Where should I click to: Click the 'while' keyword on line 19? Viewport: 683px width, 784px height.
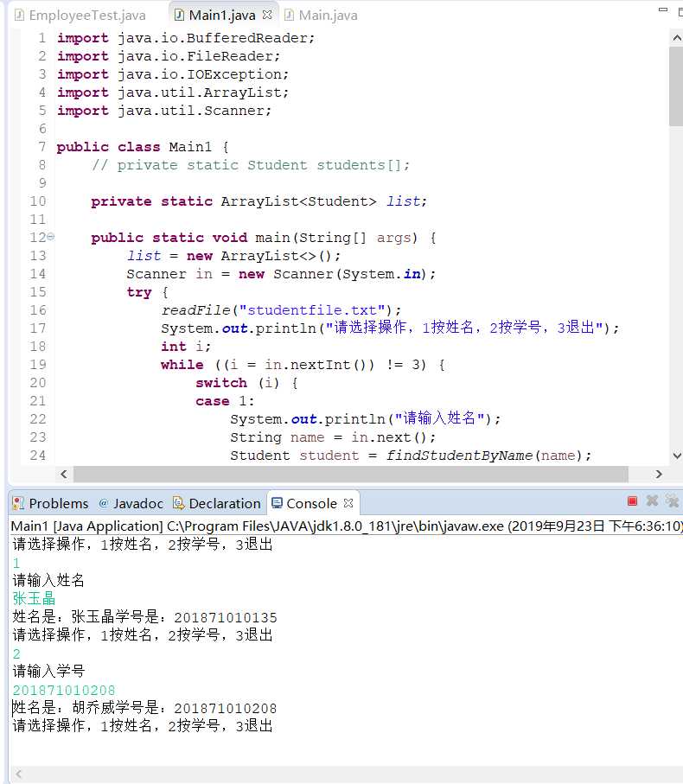(182, 365)
